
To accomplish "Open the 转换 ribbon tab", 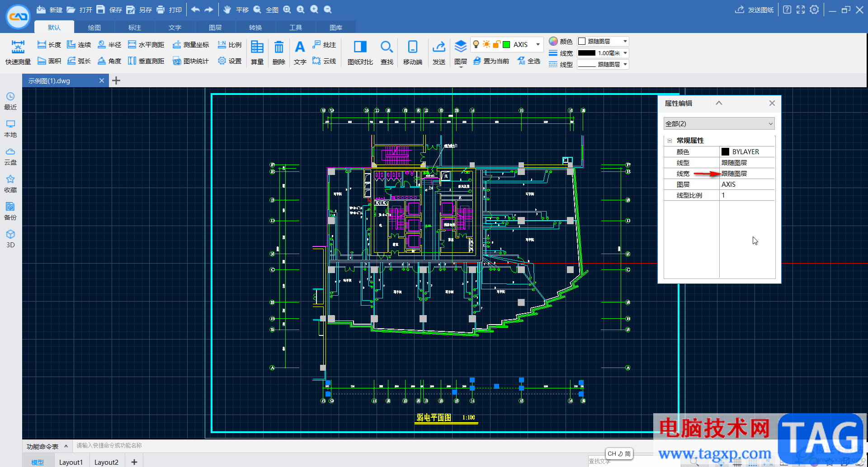I will (x=255, y=28).
